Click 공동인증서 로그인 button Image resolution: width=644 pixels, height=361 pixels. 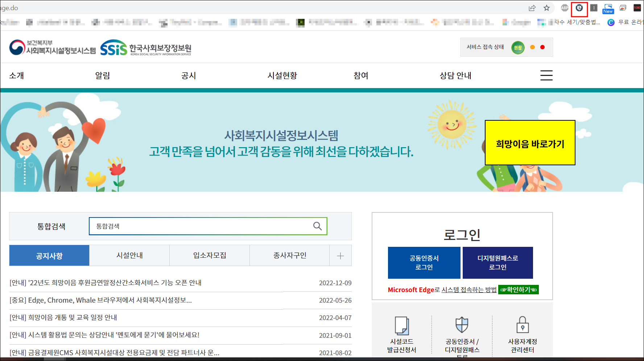[x=424, y=263]
